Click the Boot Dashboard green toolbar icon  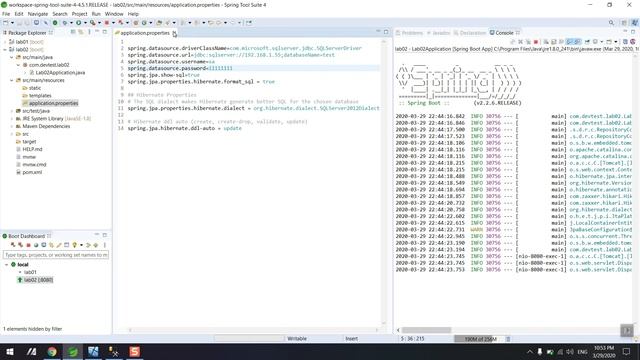[55, 23]
